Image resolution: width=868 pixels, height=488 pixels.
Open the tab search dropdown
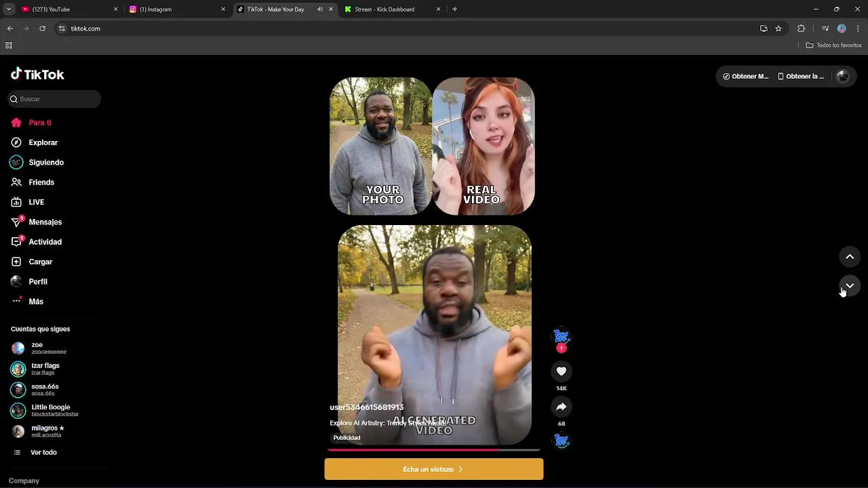pos(8,9)
